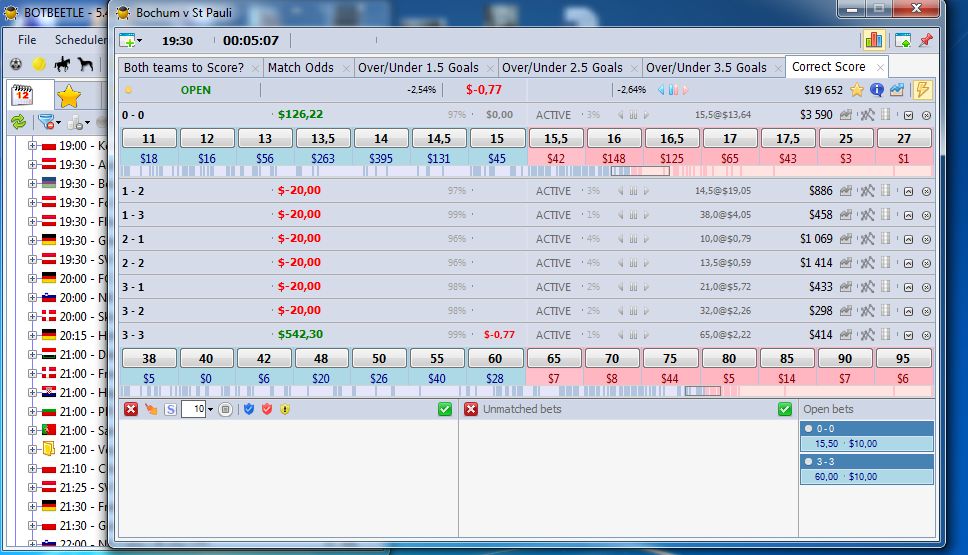The height and width of the screenshot is (555, 968).
Task: Click odds button 60 in 3 - 3 ladder
Action: click(495, 359)
